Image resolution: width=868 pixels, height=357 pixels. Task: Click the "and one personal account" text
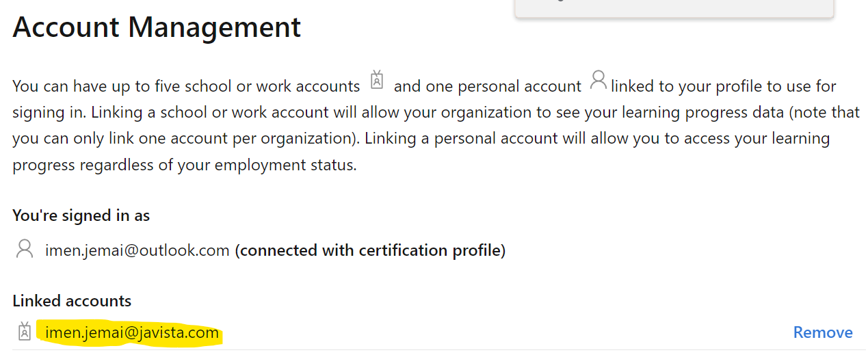tap(488, 86)
